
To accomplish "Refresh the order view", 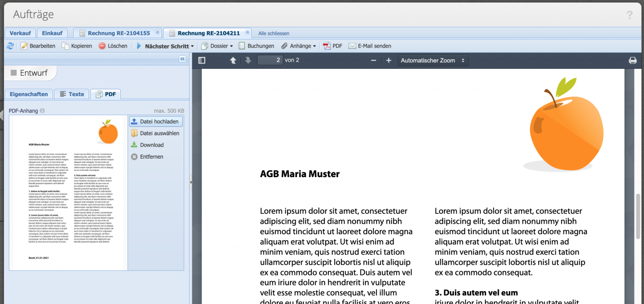I will 10,45.
